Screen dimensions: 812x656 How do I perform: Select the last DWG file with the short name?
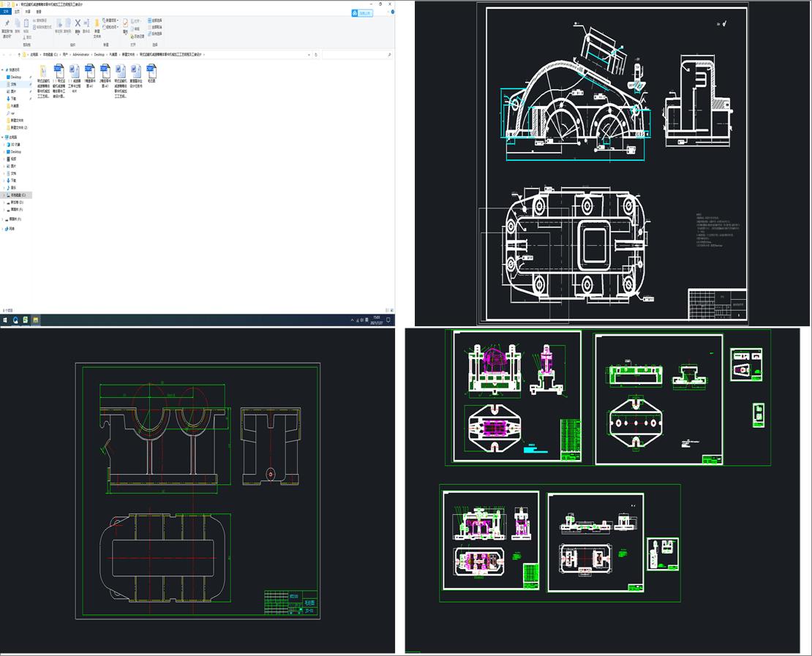click(x=151, y=74)
